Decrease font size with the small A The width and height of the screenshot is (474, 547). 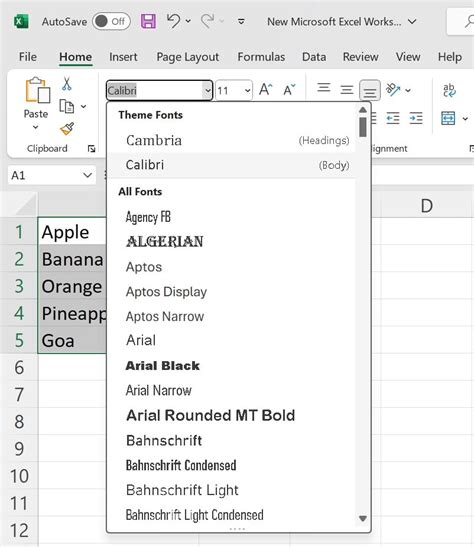click(289, 90)
